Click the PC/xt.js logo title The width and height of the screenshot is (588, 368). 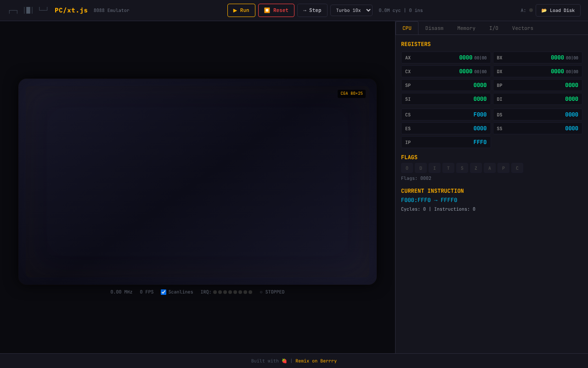[x=71, y=10]
